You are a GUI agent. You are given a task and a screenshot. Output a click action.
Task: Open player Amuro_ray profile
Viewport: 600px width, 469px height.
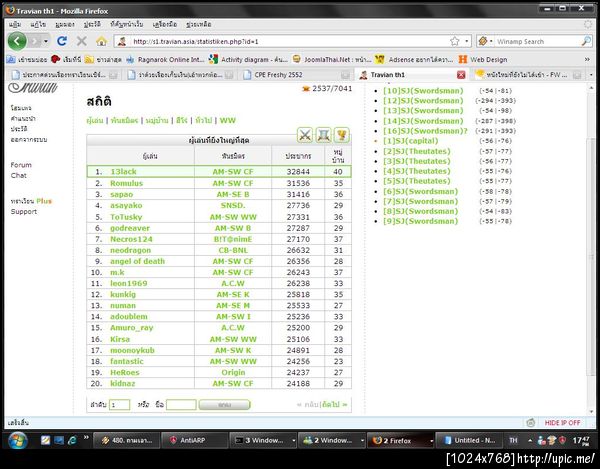[x=132, y=328]
